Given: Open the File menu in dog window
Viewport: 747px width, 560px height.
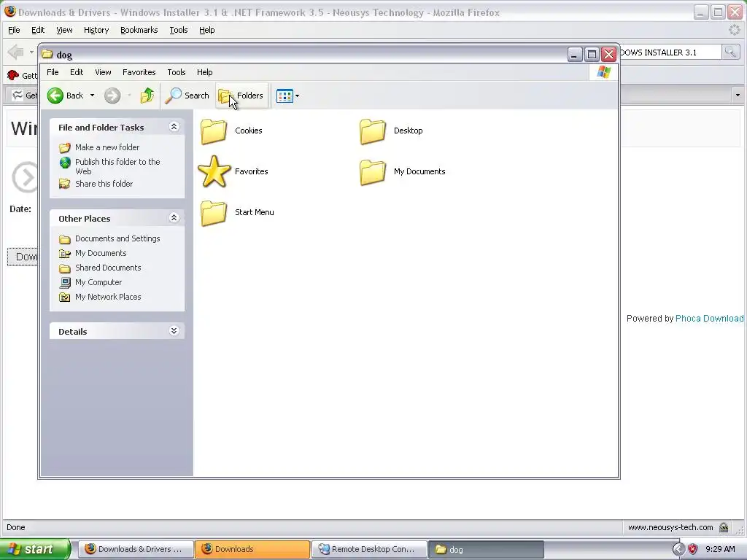Looking at the screenshot, I should [x=53, y=72].
